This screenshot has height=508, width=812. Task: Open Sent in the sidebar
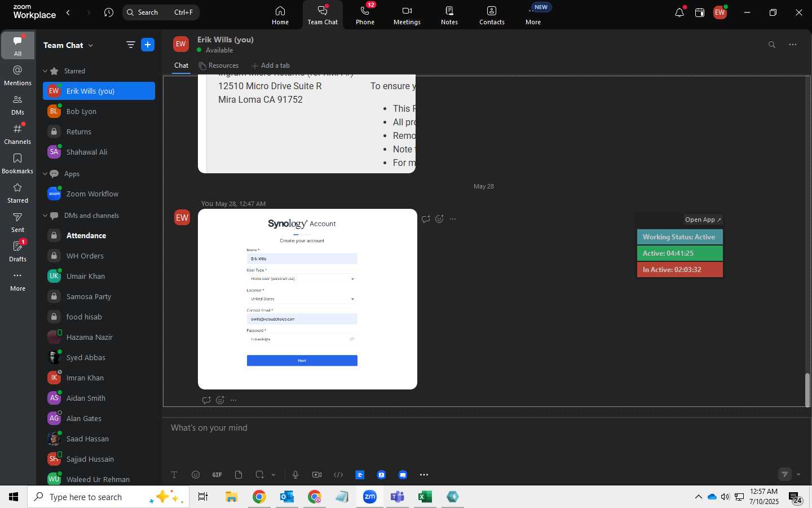18,222
